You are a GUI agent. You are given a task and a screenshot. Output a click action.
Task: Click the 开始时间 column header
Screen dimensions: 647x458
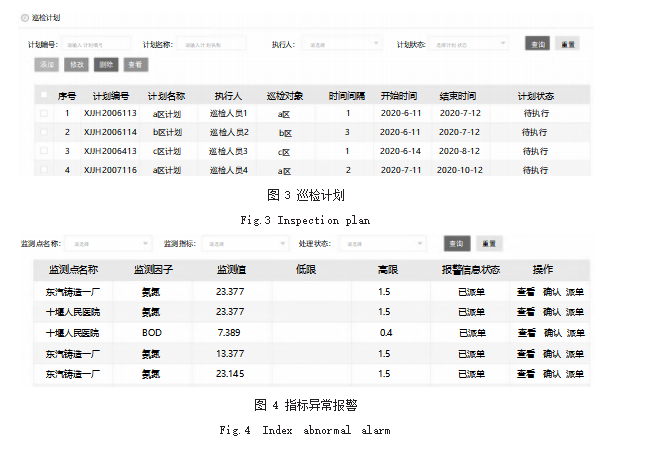point(399,96)
